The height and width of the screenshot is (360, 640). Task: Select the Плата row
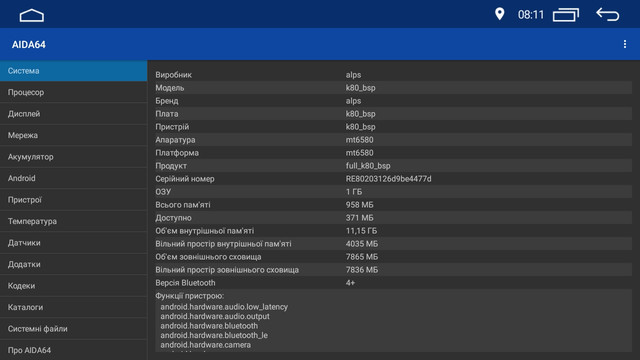[393, 114]
